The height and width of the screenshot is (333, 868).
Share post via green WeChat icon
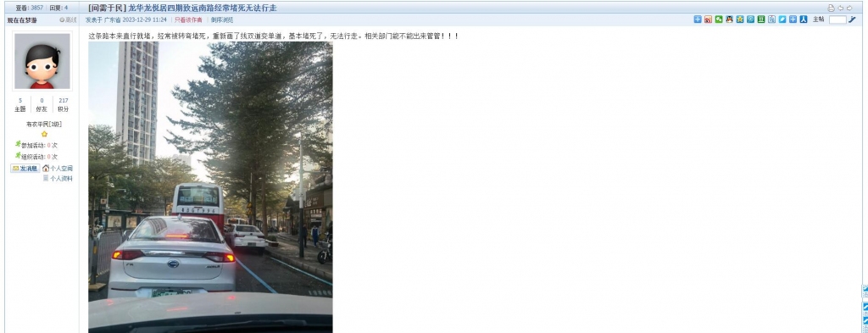(x=719, y=19)
